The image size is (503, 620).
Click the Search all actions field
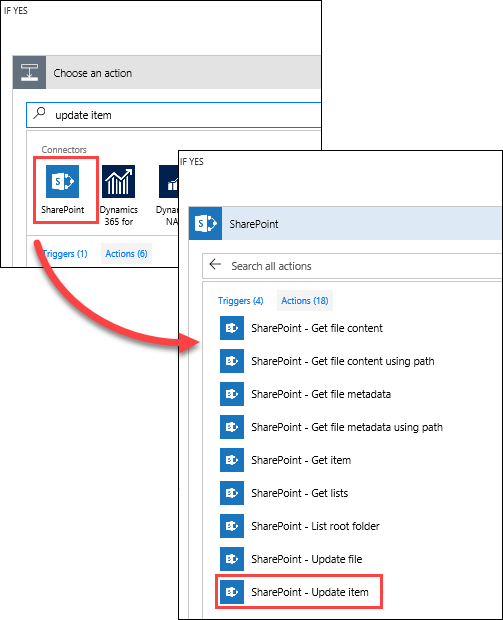pyautogui.click(x=352, y=266)
